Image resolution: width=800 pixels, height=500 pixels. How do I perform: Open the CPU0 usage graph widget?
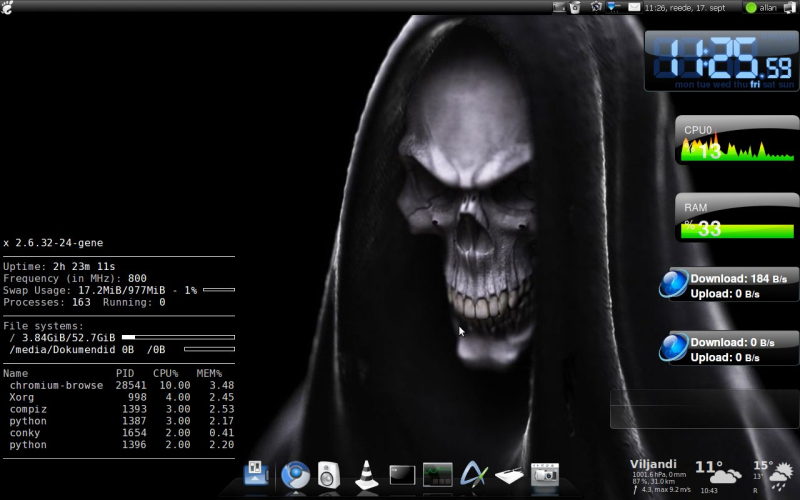[737, 140]
